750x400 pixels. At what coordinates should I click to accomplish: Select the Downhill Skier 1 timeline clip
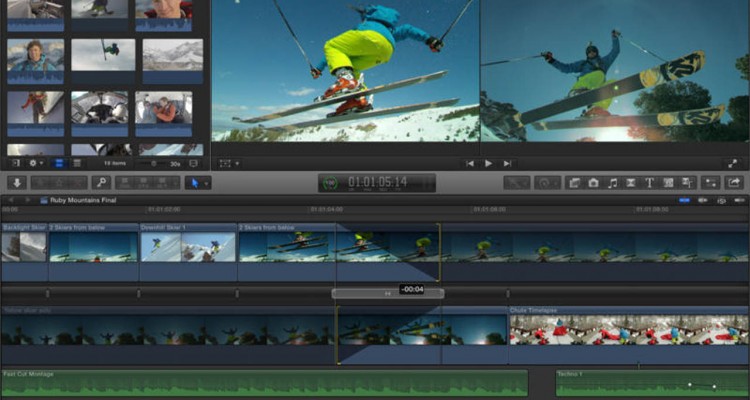tap(188, 252)
